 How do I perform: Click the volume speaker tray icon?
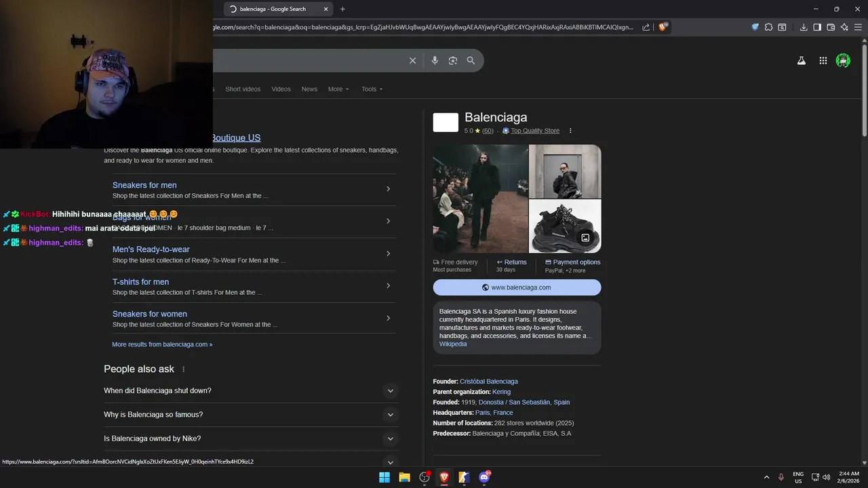827,477
